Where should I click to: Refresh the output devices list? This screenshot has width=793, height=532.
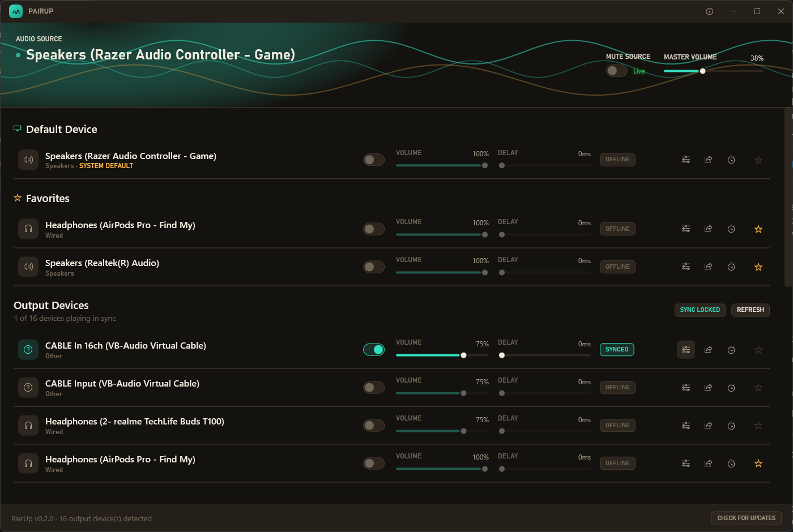[x=750, y=310]
